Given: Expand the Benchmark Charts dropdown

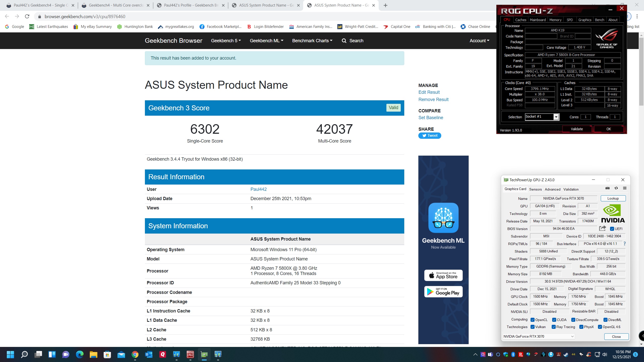Looking at the screenshot, I should tap(312, 41).
